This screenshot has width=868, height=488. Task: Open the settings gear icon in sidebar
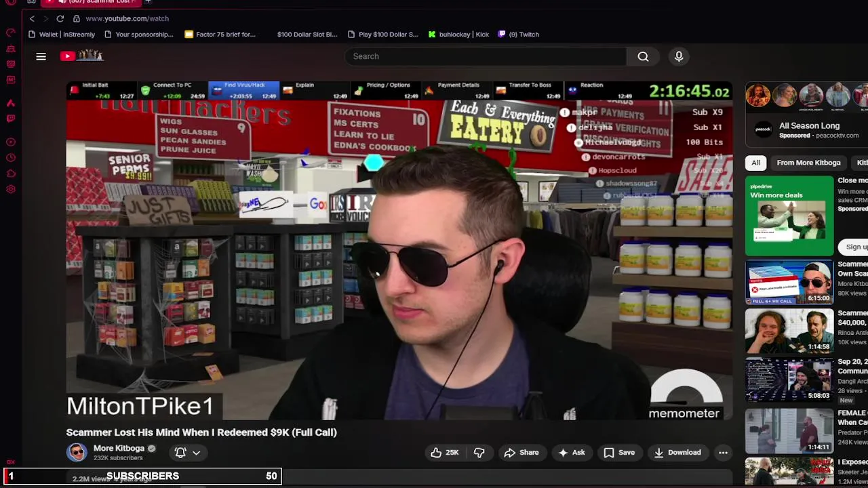[x=11, y=189]
